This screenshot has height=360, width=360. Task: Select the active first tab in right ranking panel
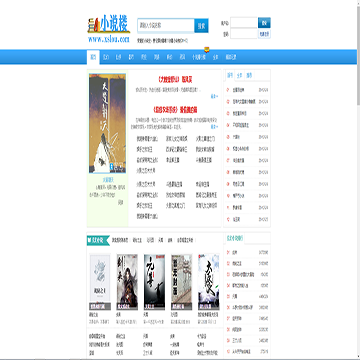click(x=230, y=75)
